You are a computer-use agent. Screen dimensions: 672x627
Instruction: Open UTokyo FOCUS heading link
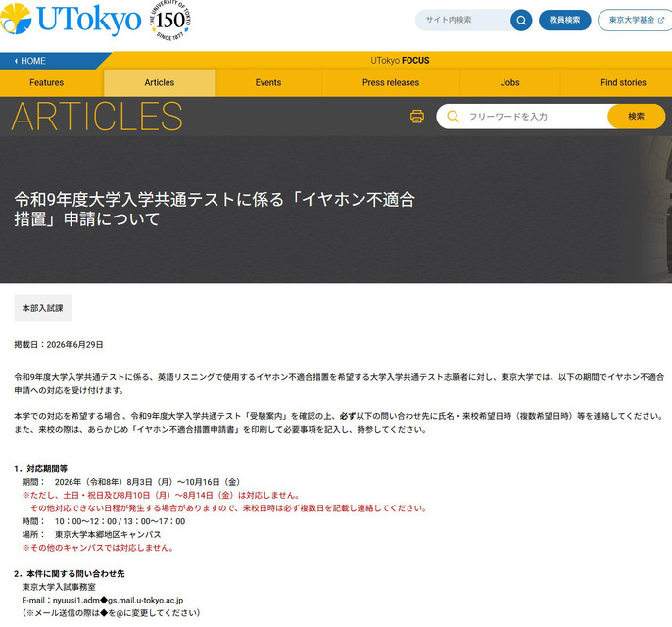(400, 61)
